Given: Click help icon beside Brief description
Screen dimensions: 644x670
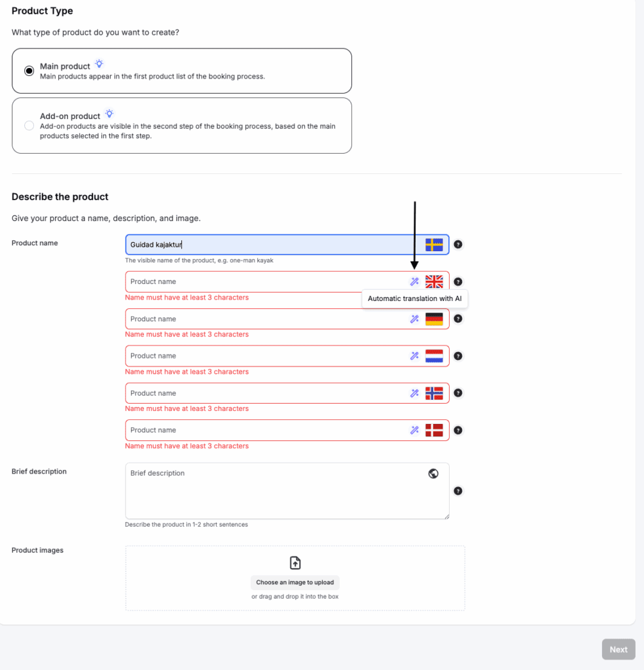Looking at the screenshot, I should pos(458,491).
